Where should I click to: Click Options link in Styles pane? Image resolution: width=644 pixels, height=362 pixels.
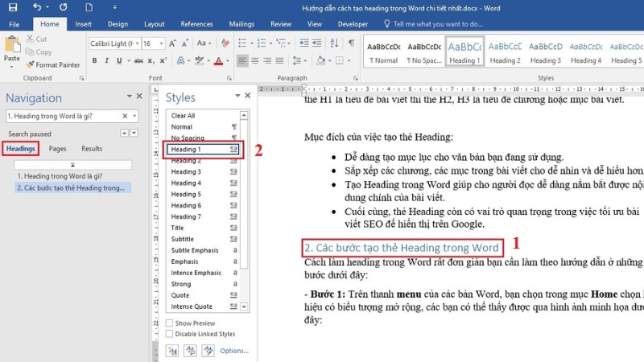233,351
